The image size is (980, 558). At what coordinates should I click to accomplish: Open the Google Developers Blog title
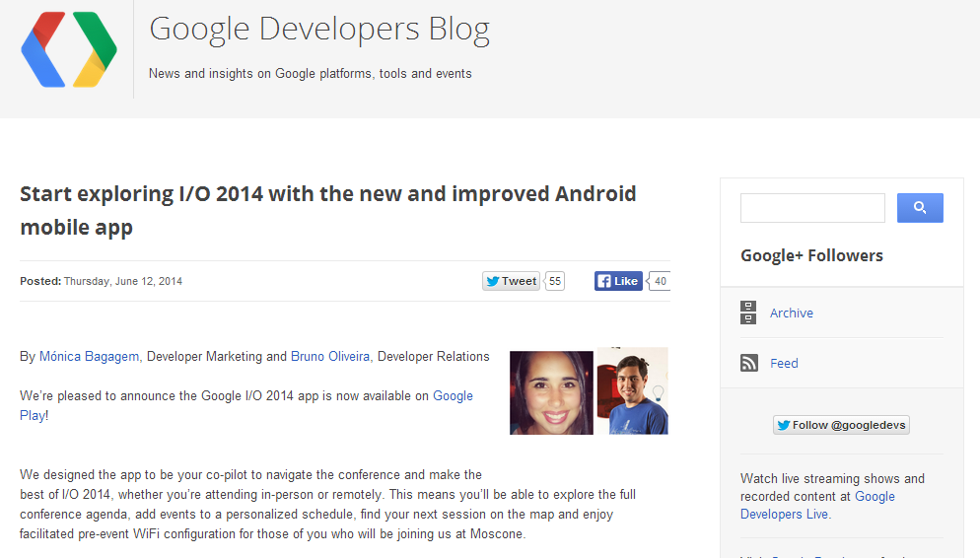pos(319,30)
